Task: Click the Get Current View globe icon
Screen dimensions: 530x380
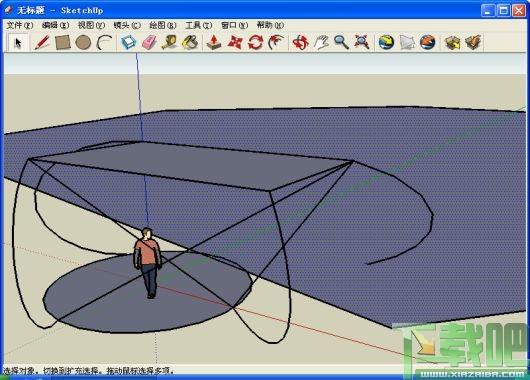Action: [386, 43]
